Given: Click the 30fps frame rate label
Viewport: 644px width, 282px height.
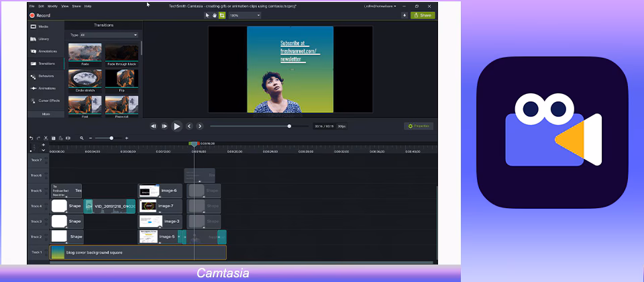Looking at the screenshot, I should 341,126.
